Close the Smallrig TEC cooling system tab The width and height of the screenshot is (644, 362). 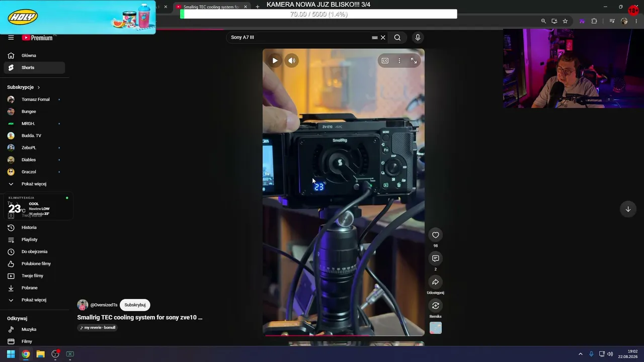coord(246,7)
